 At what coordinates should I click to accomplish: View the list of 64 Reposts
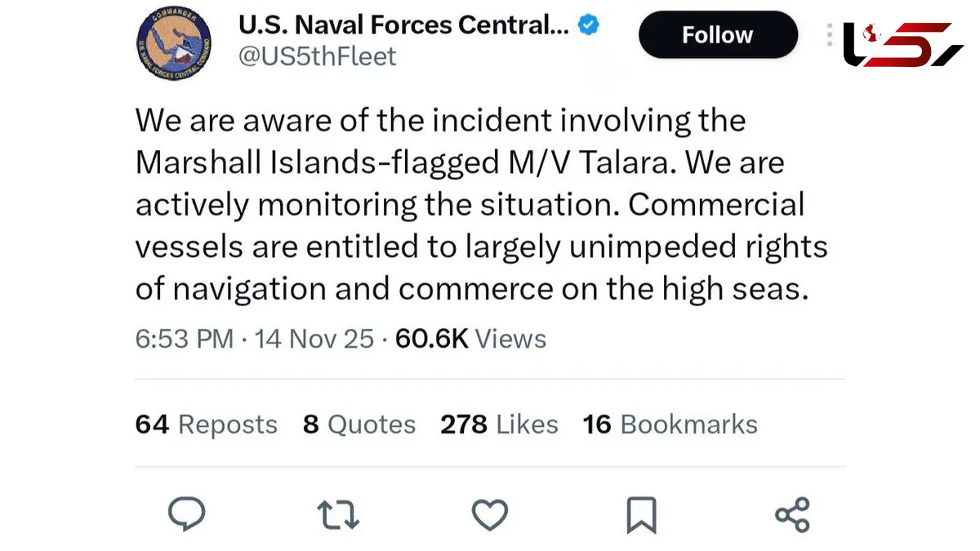(x=206, y=424)
